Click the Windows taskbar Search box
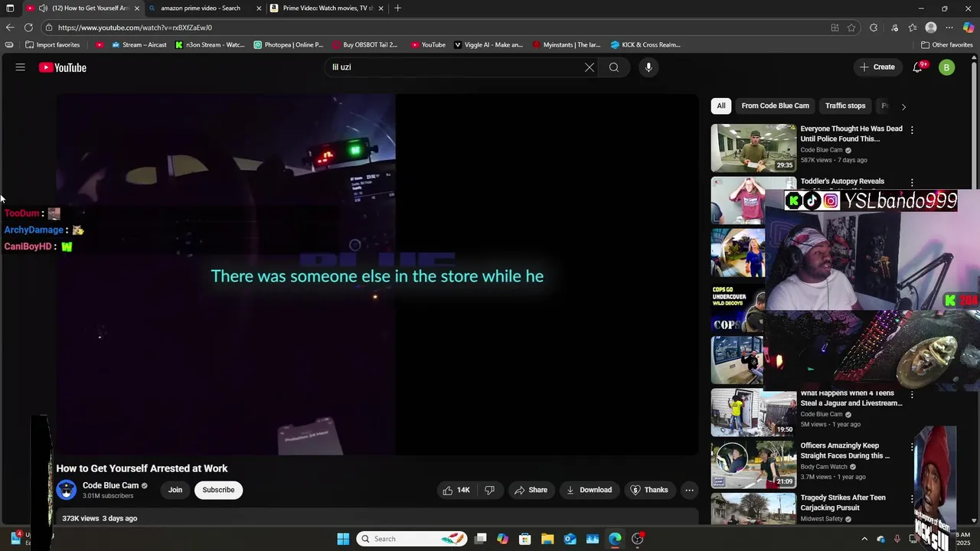Screen dimensions: 980x551 tap(413, 539)
